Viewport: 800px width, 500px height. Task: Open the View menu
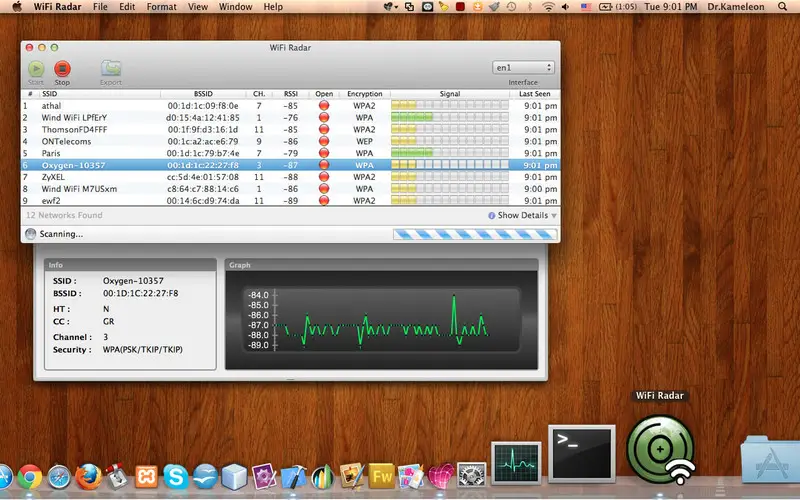tap(197, 7)
